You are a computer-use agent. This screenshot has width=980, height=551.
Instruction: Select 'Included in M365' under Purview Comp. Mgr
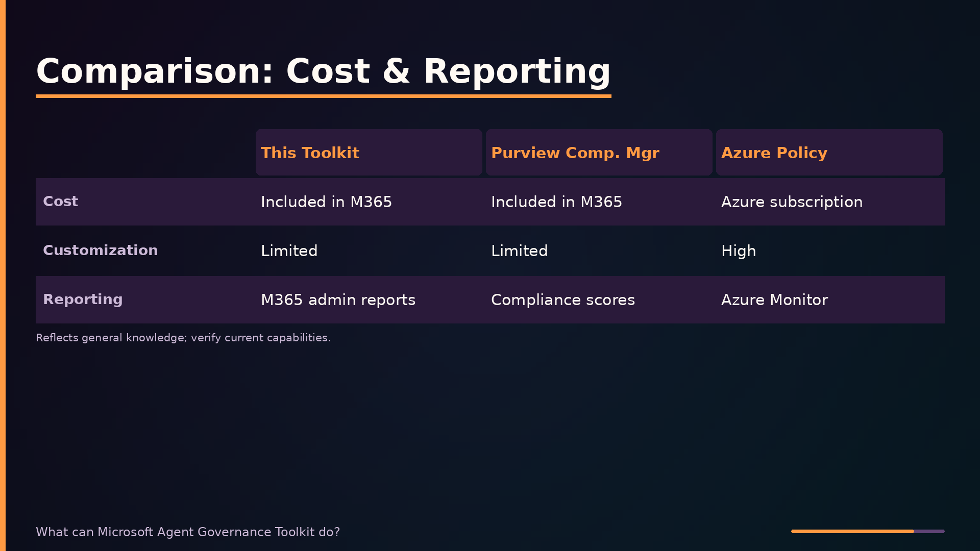click(556, 202)
